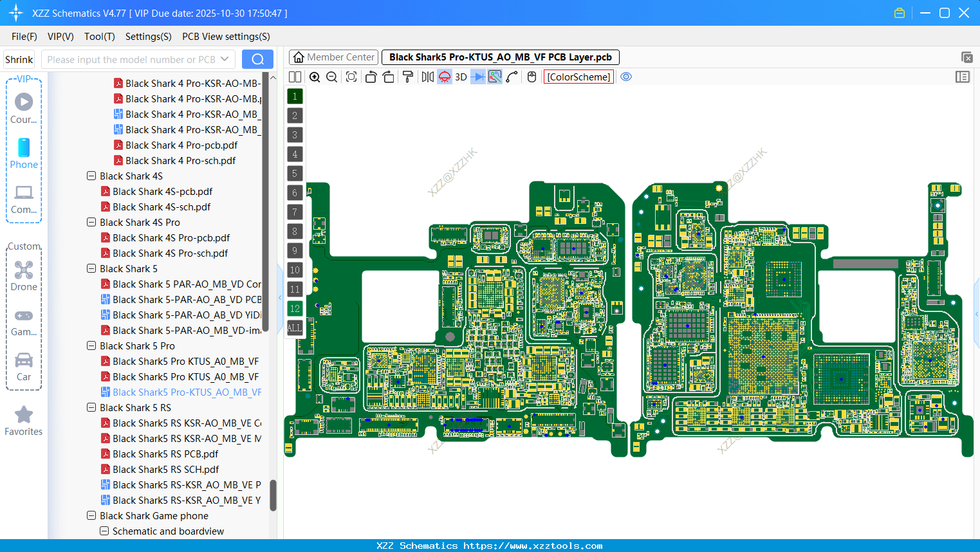Open the paint roller color tool
980x552 pixels.
click(408, 77)
